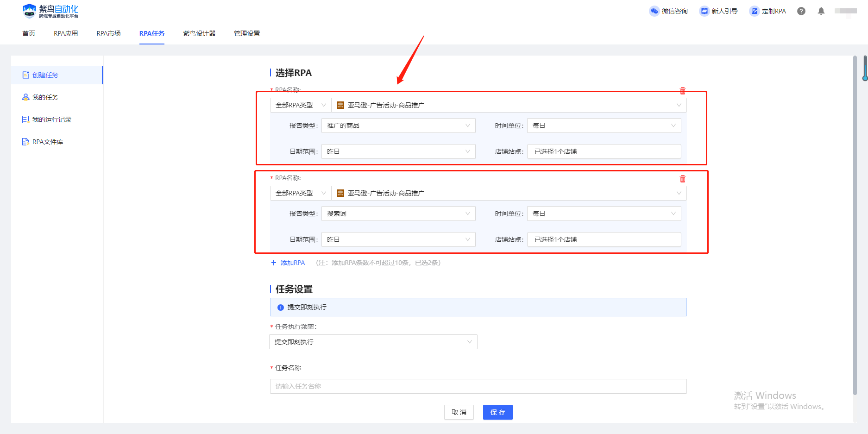The height and width of the screenshot is (434, 868).
Task: Expand 全部RPA类型 dropdown in first RPA
Action: (301, 105)
